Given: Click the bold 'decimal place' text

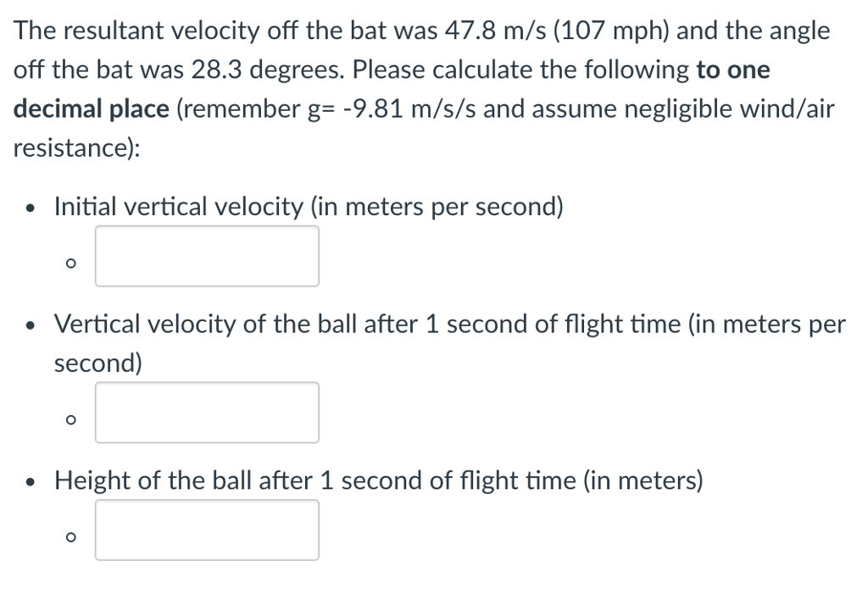Looking at the screenshot, I should 91,109.
